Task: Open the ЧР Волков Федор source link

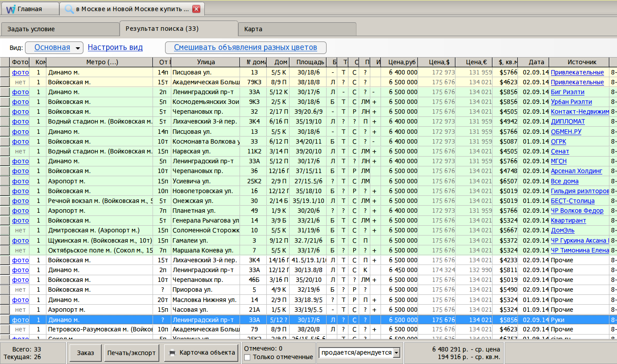Action: tap(577, 211)
